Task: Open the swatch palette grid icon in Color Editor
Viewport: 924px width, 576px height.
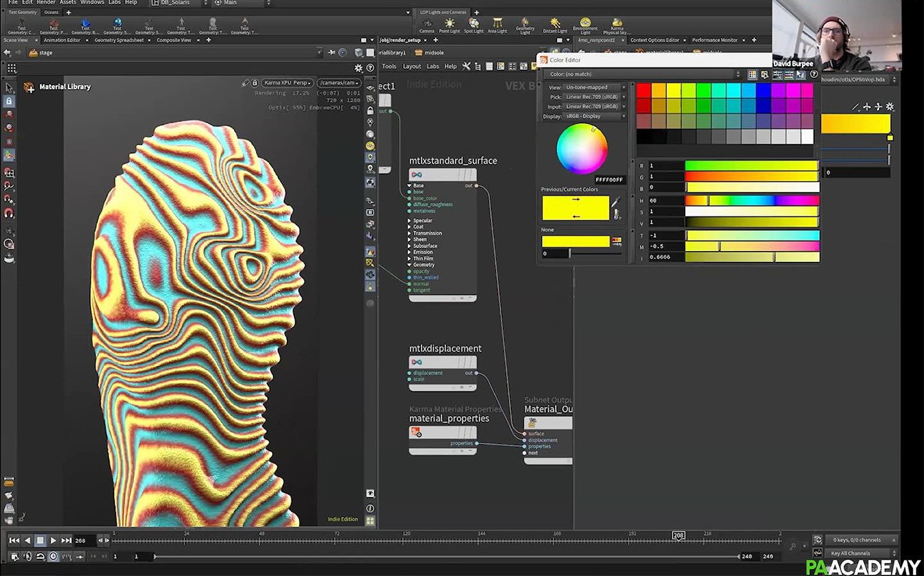Action: 752,74
